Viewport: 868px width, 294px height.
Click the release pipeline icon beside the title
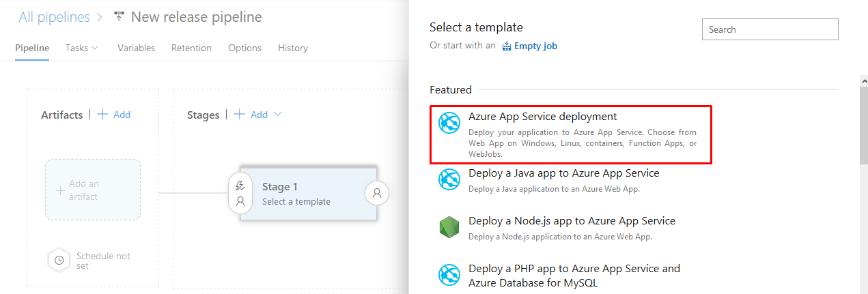(120, 17)
